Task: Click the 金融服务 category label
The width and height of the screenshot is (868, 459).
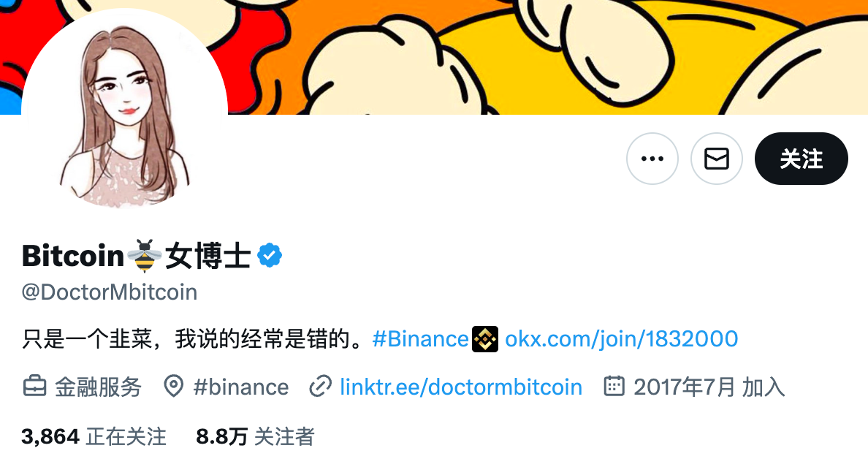Action: tap(98, 387)
